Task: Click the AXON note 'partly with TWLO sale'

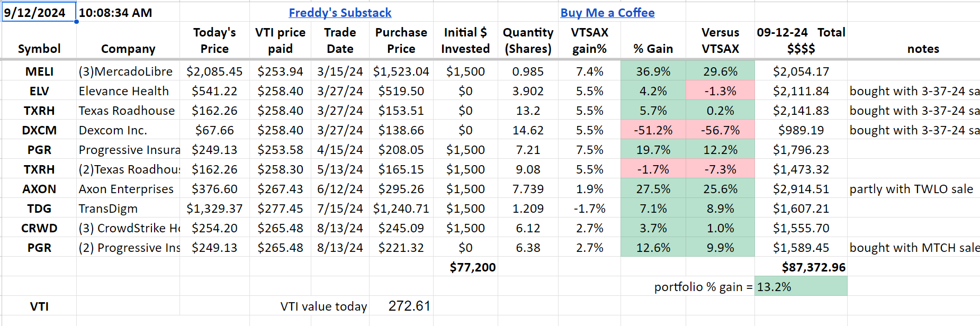Action: pos(911,189)
